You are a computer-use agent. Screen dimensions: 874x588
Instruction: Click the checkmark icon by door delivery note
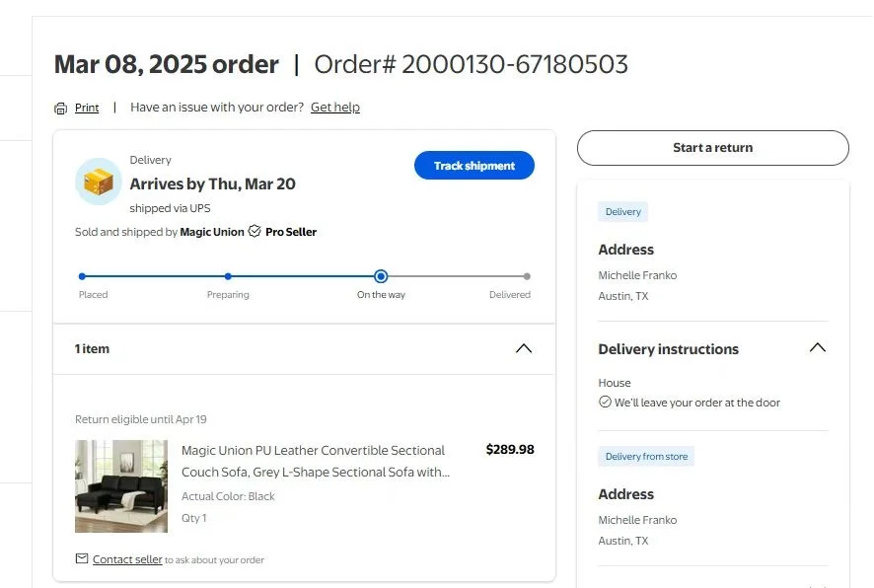coord(605,403)
